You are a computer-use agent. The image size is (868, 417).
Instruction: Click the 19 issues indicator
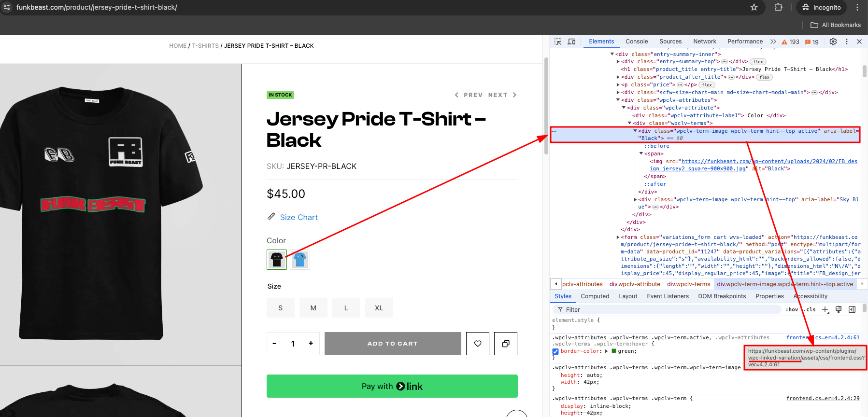pos(812,42)
